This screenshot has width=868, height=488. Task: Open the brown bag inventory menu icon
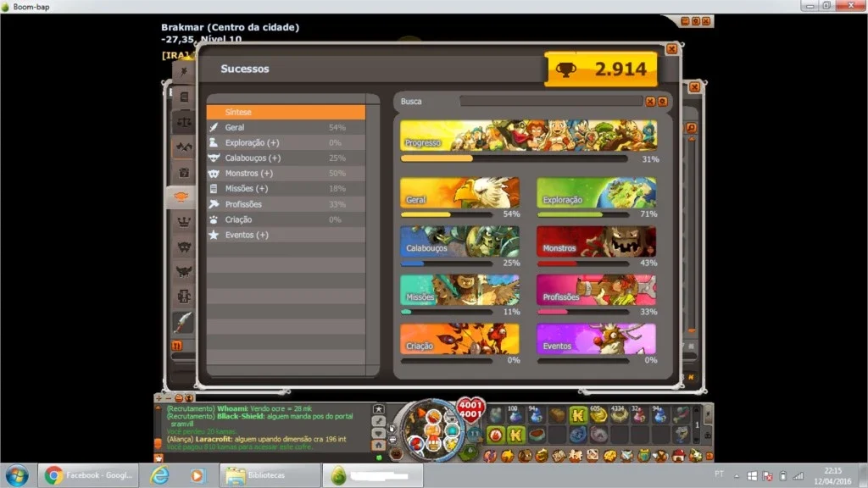click(x=525, y=456)
